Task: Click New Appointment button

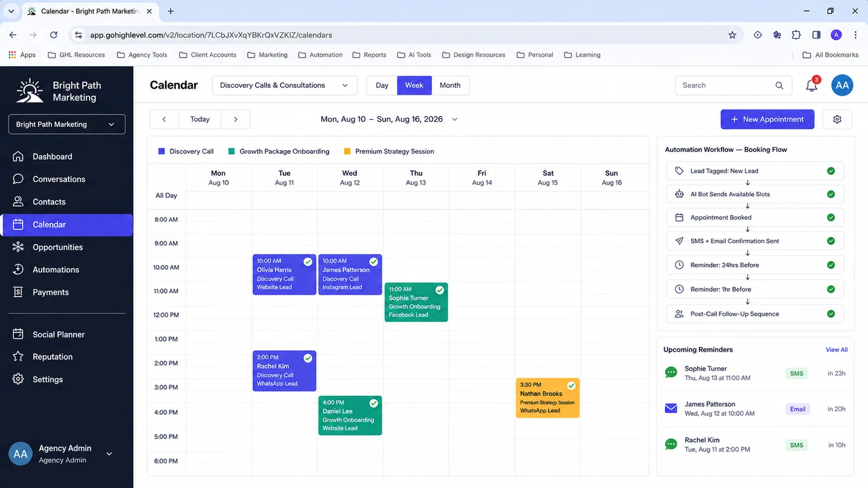Action: point(767,119)
